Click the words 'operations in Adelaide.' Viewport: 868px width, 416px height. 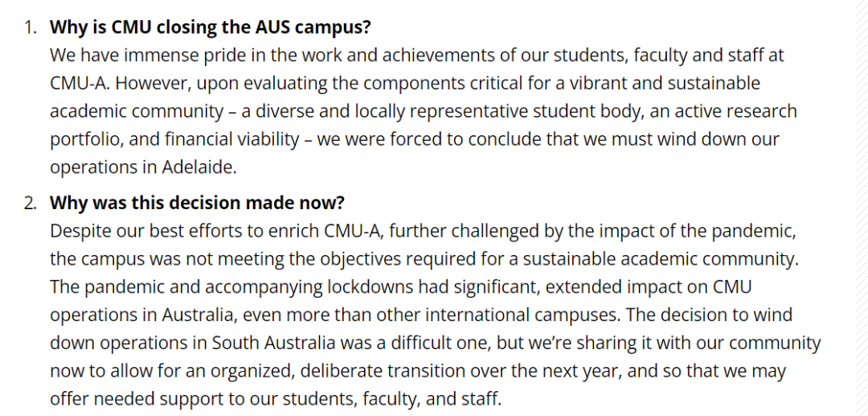click(143, 168)
